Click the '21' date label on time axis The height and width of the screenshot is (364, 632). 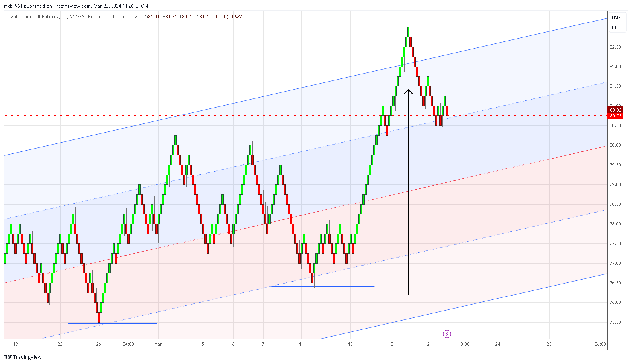pos(429,344)
